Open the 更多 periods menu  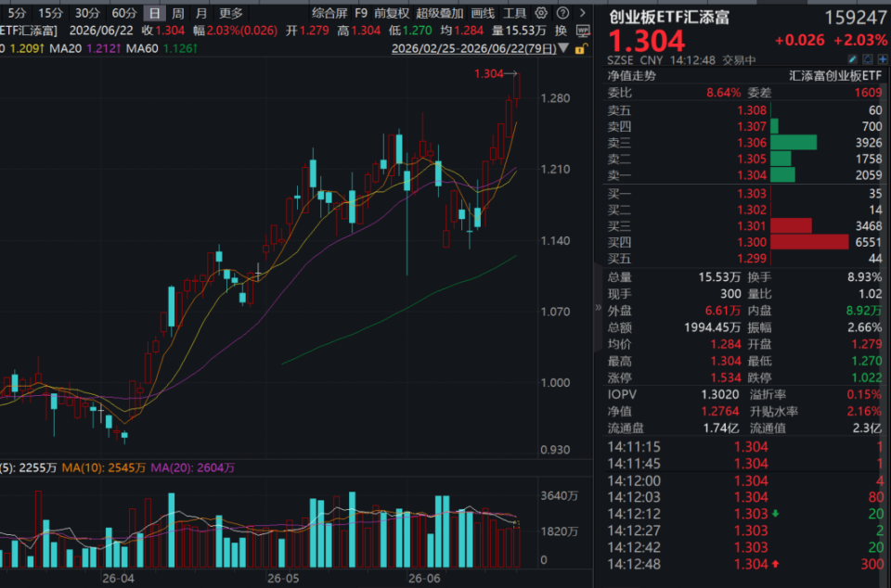(231, 13)
